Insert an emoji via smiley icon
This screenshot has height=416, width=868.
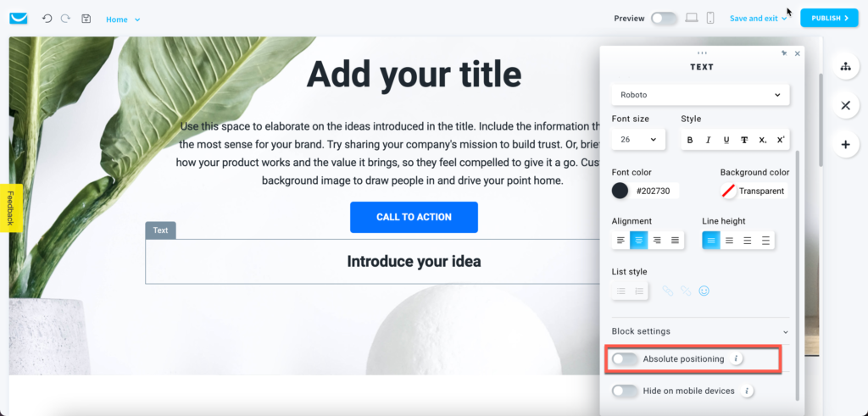pyautogui.click(x=704, y=291)
